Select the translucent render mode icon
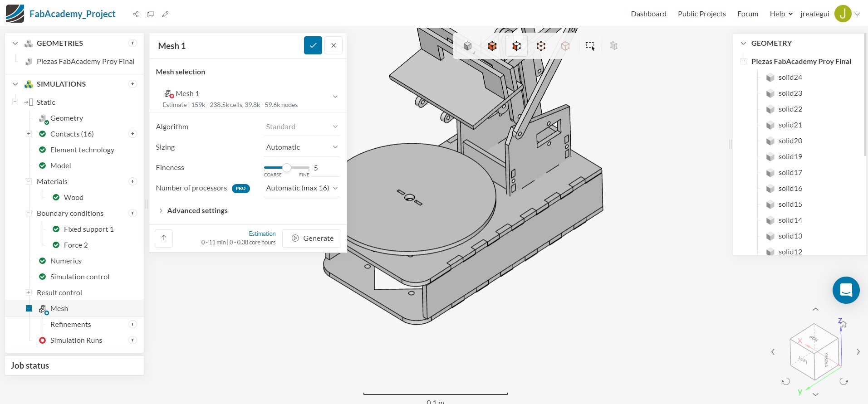The height and width of the screenshot is (404, 868). (x=565, y=46)
